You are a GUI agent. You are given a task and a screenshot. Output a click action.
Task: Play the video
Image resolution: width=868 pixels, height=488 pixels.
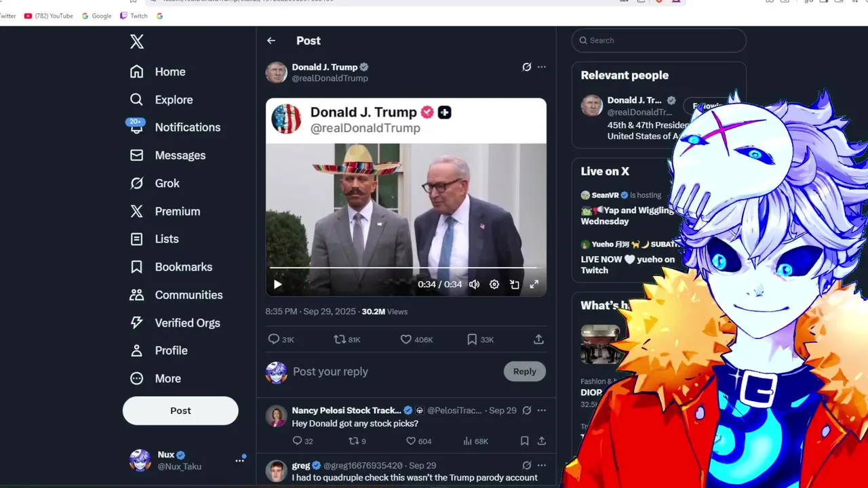pyautogui.click(x=277, y=285)
